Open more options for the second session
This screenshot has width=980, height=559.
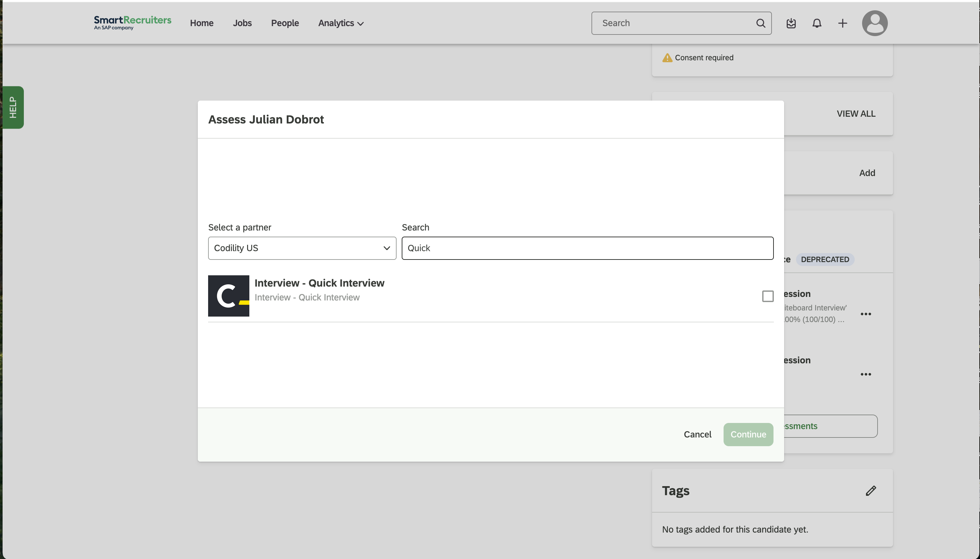point(866,374)
